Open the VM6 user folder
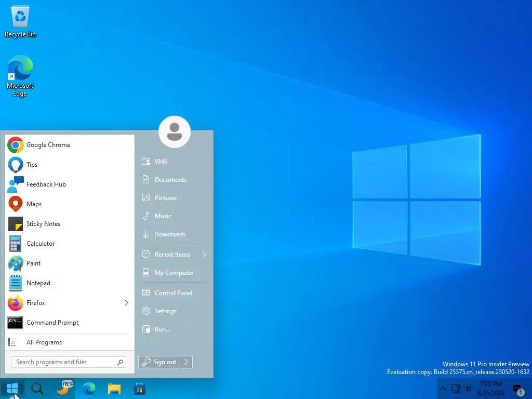Viewport: 532px width, 399px height. tap(174, 162)
